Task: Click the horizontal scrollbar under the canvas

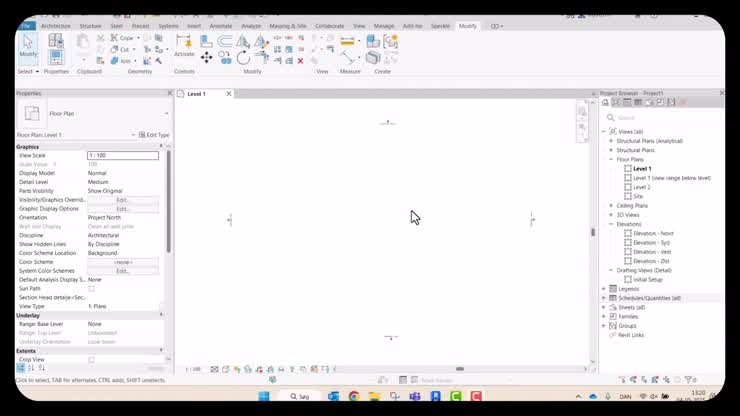Action: click(x=460, y=369)
